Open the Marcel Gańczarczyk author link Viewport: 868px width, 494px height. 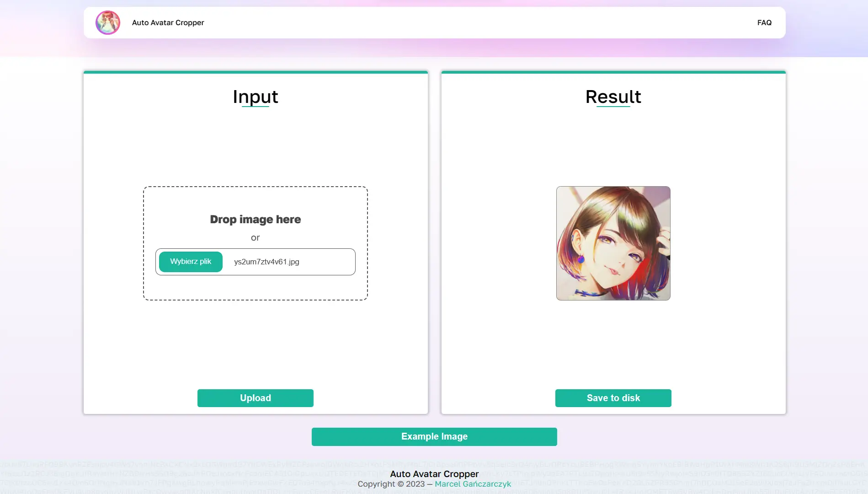[473, 484]
